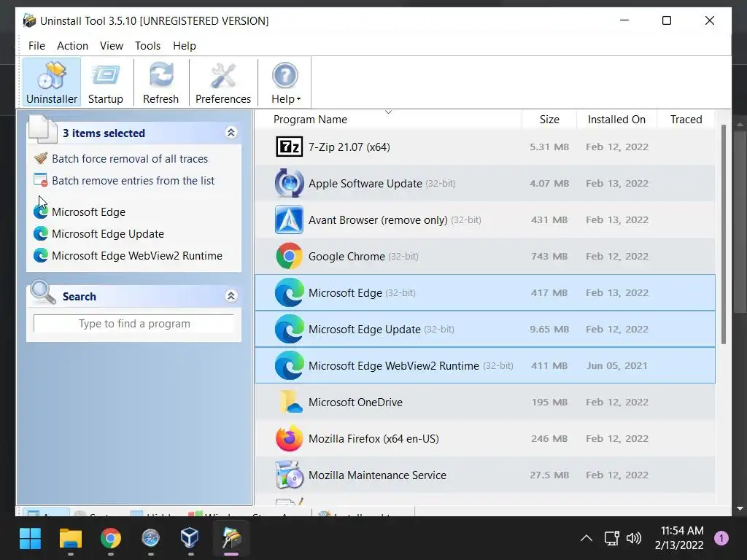
Task: Open the volume control in system tray
Action: [634, 538]
